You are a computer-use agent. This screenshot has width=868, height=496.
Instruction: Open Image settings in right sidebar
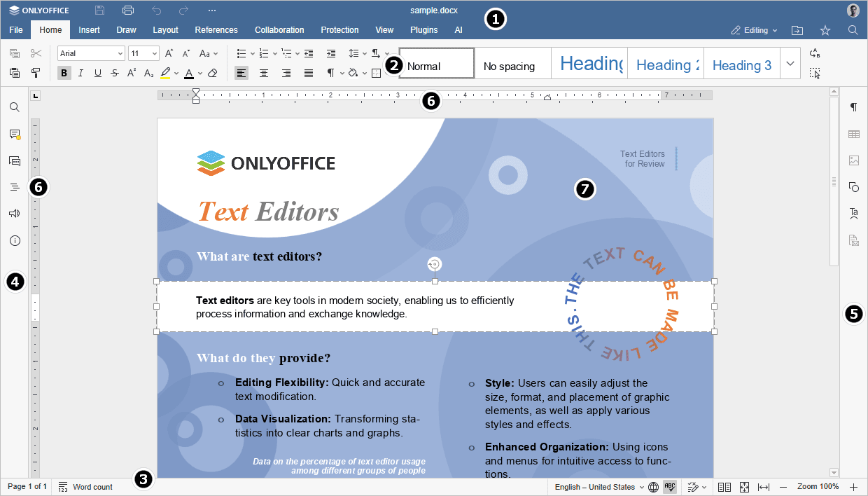853,160
